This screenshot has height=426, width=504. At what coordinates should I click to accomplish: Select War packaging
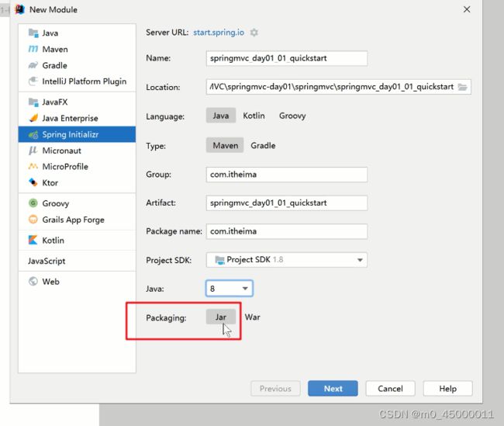point(252,317)
